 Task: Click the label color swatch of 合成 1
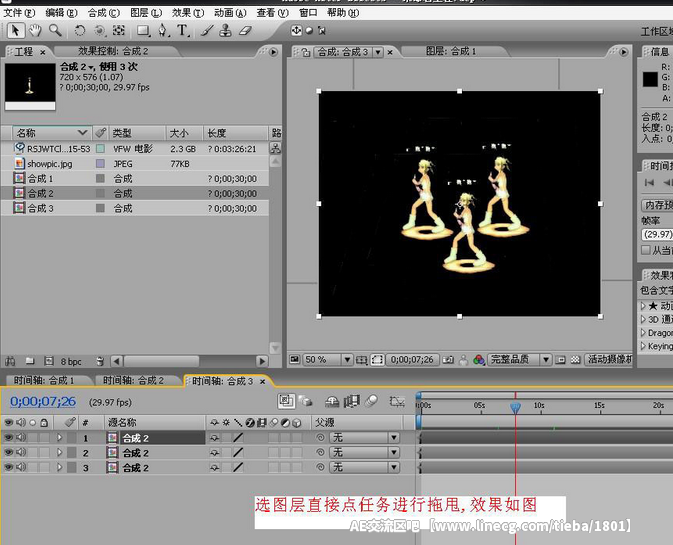point(100,178)
